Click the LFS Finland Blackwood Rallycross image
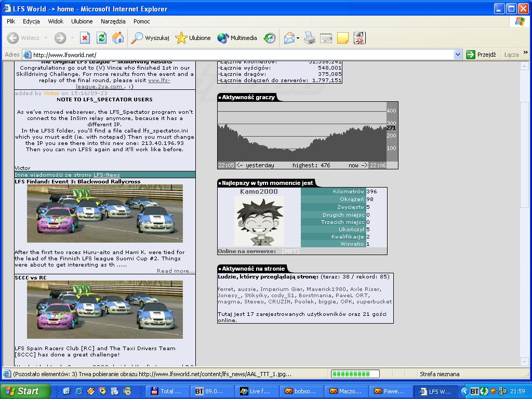Image resolution: width=532 pixels, height=399 pixels. pyautogui.click(x=105, y=214)
